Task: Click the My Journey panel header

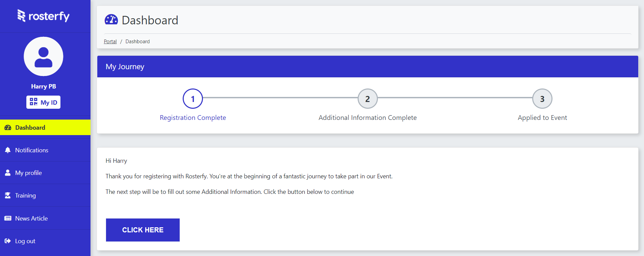Action: click(125, 67)
